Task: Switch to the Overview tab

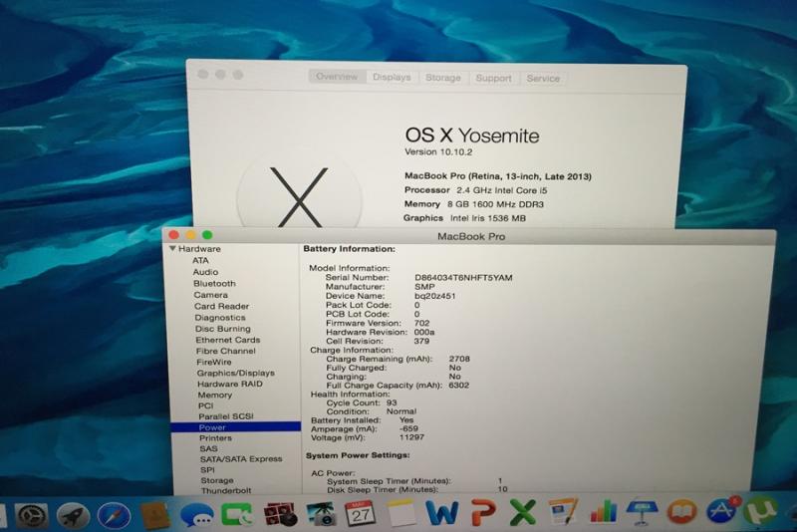Action: 337,77
